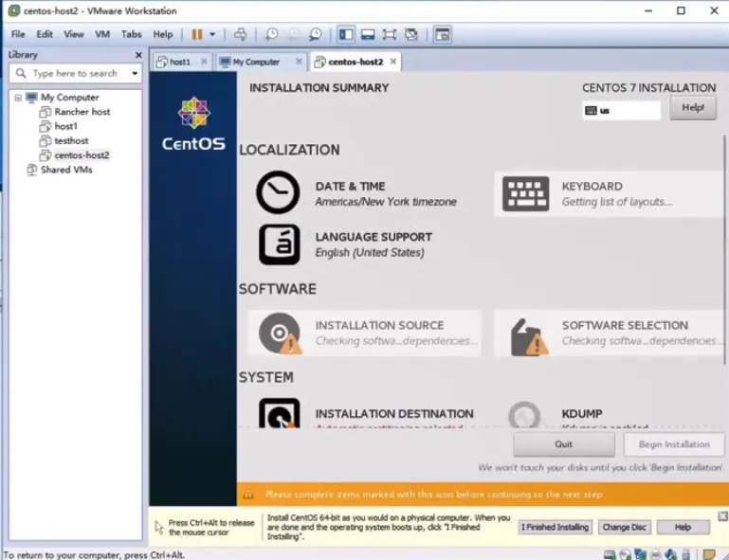Click the English (United States) text
This screenshot has width=729, height=560.
click(370, 252)
